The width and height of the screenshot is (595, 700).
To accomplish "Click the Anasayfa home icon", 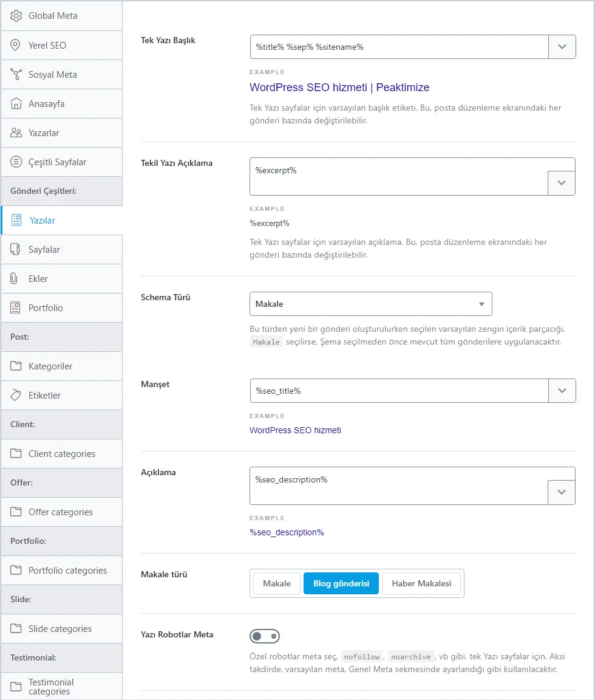I will 16,103.
